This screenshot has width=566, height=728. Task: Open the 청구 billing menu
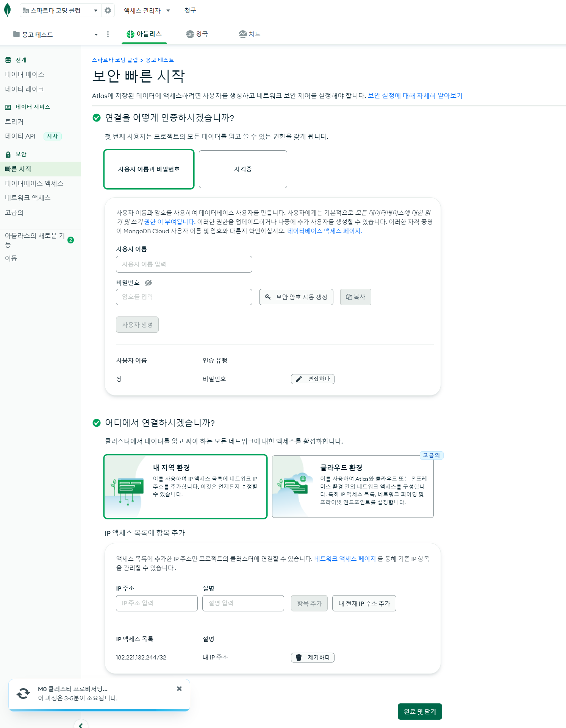(190, 11)
